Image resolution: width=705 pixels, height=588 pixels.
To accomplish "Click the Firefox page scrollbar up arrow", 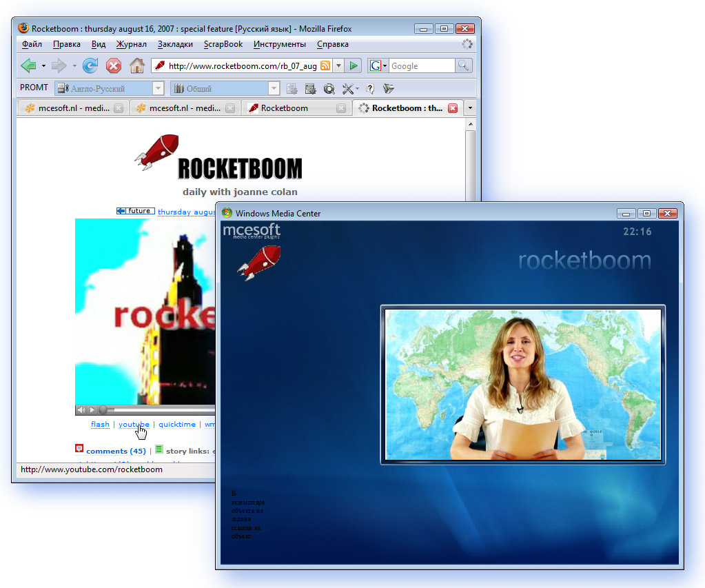I will pyautogui.click(x=470, y=123).
